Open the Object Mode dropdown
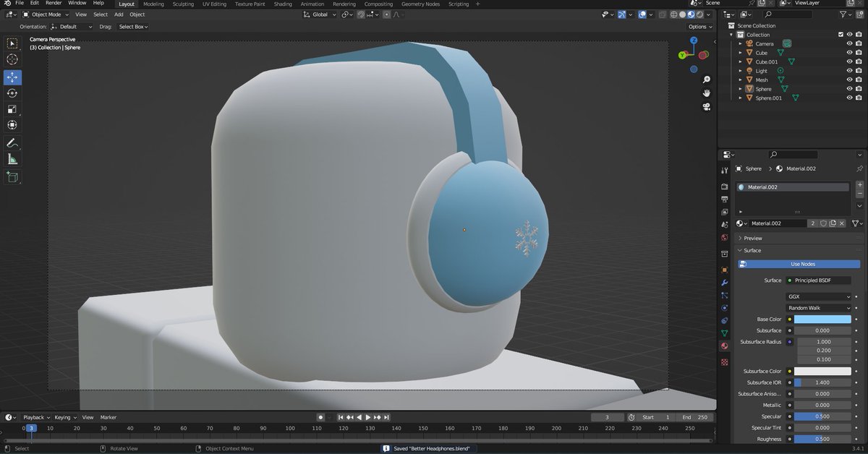 click(x=46, y=14)
